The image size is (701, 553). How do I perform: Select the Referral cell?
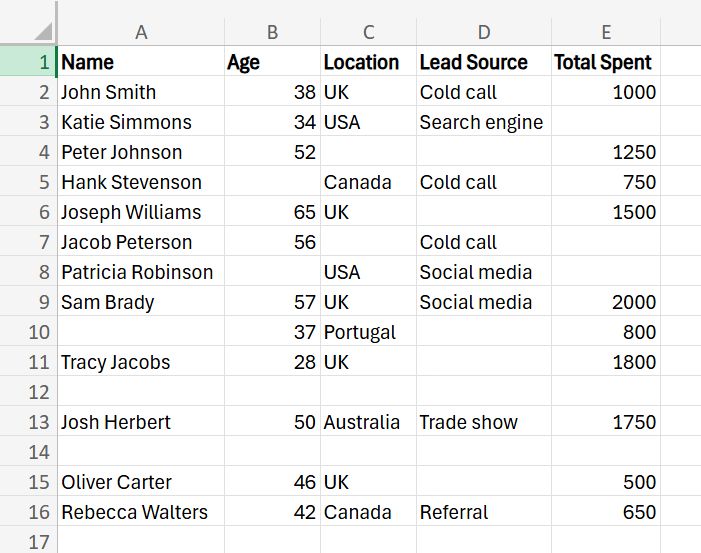click(x=482, y=512)
